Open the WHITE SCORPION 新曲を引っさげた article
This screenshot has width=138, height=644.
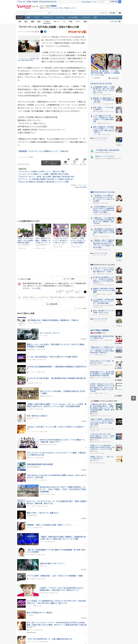coord(63,440)
